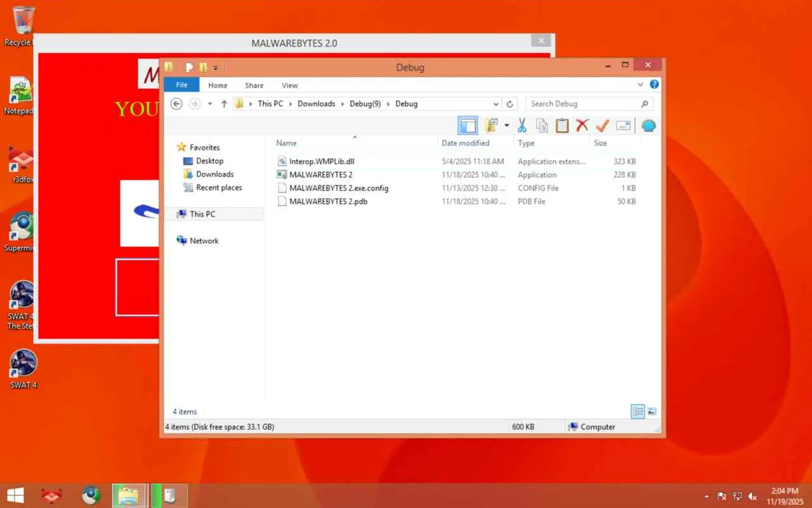Switch to Large icons view in the status bar
The image size is (812, 508).
coord(652,411)
